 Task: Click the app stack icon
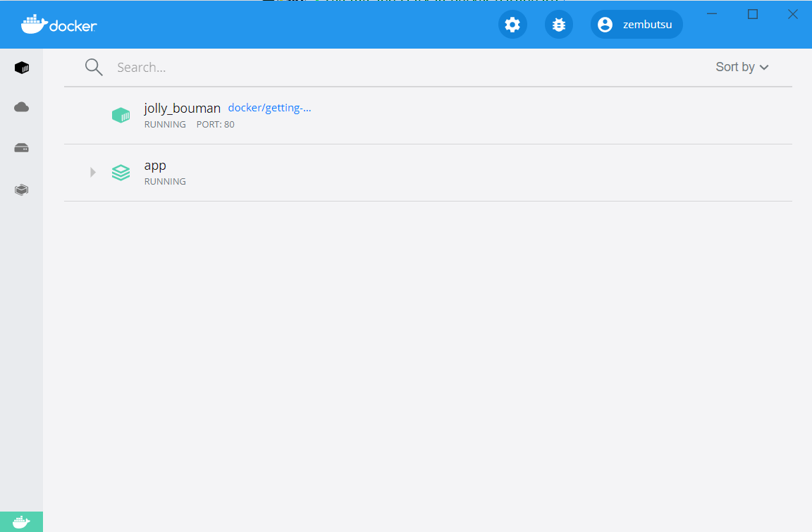121,173
